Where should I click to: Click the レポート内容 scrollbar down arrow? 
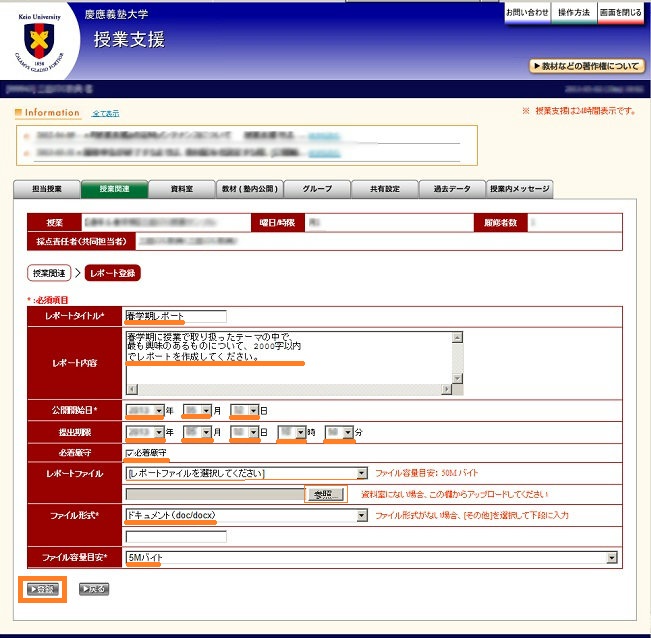(458, 378)
